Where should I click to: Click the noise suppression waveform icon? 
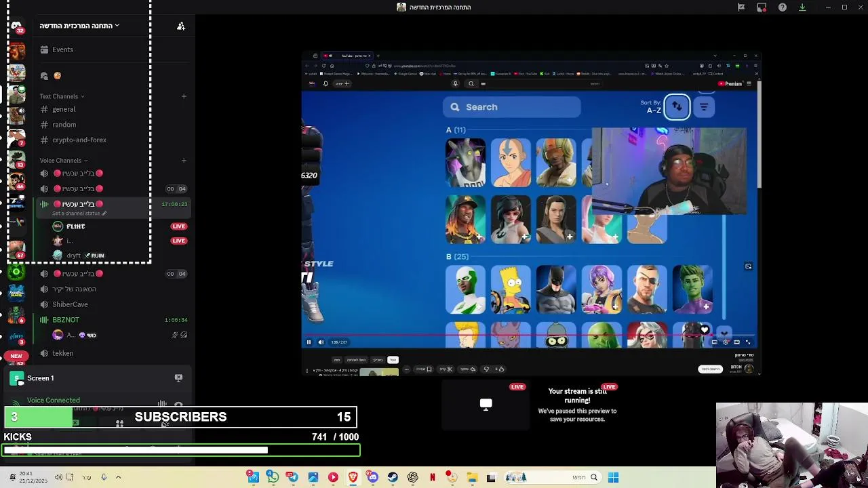click(x=162, y=404)
